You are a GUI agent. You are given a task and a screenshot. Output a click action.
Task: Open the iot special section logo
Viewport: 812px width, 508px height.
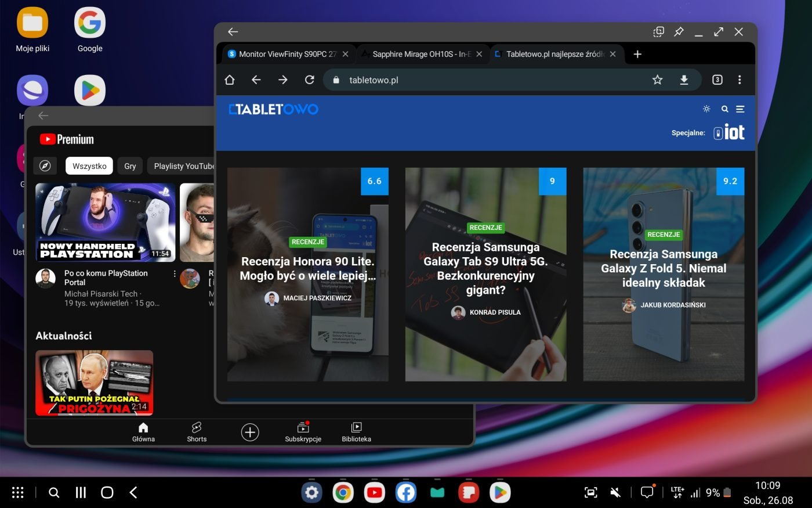coord(730,132)
